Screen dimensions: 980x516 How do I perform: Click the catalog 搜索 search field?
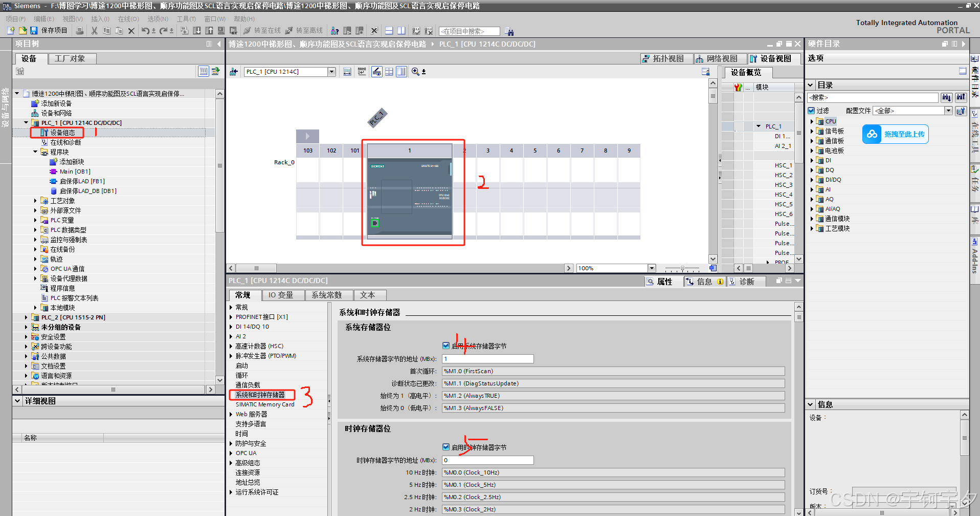pyautogui.click(x=873, y=97)
